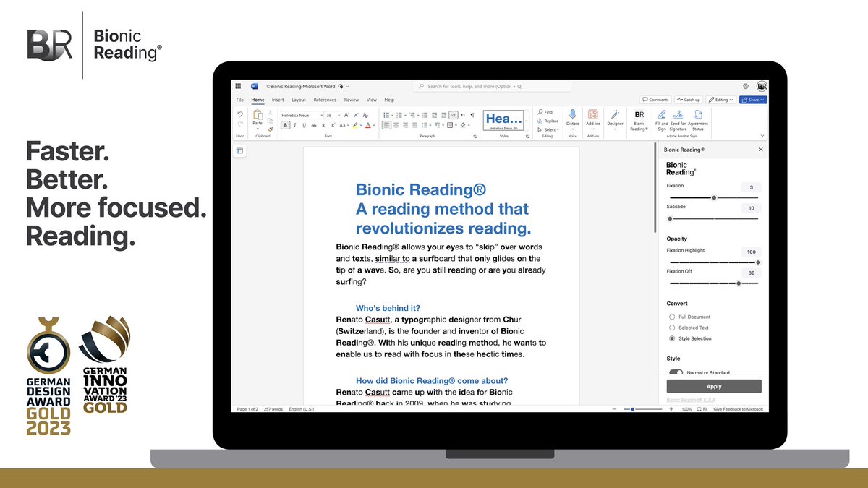Click the Undo arrow icon

tap(240, 114)
